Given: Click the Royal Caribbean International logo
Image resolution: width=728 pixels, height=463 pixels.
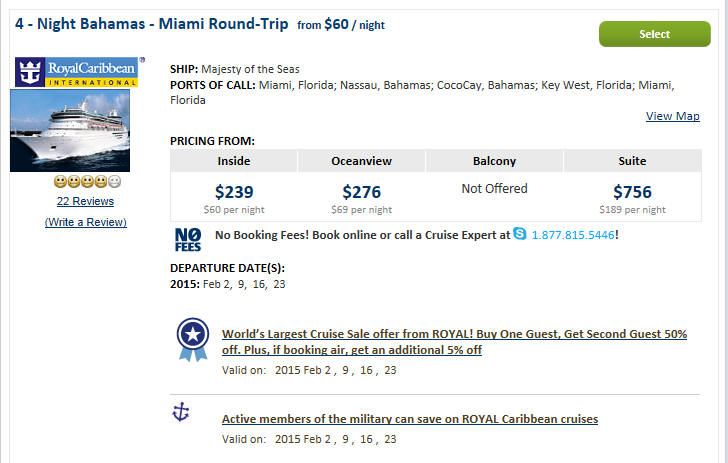Looking at the screenshot, I should [77, 72].
